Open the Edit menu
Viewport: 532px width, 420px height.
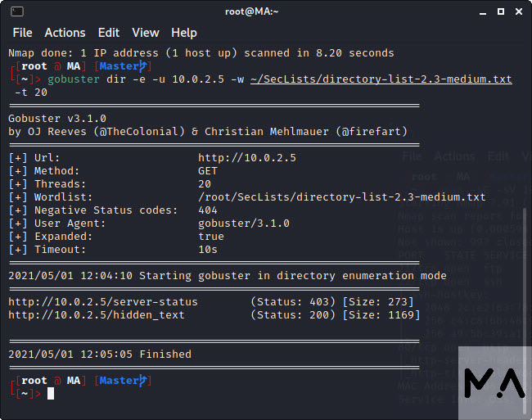[x=108, y=33]
